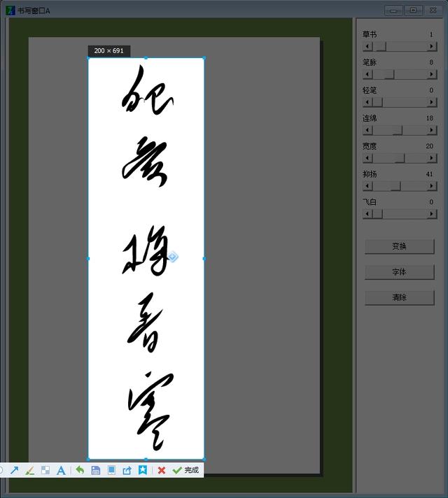The height and width of the screenshot is (498, 448).
Task: Select the arrow annotation tool
Action: (x=14, y=470)
